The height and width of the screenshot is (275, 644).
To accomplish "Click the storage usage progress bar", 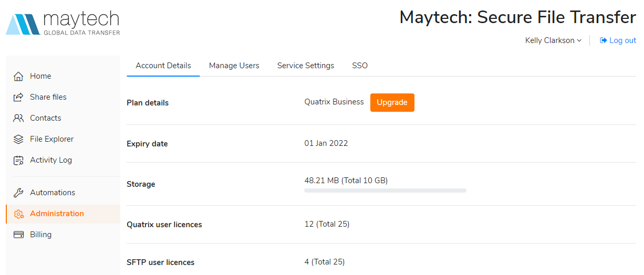I will (x=385, y=191).
